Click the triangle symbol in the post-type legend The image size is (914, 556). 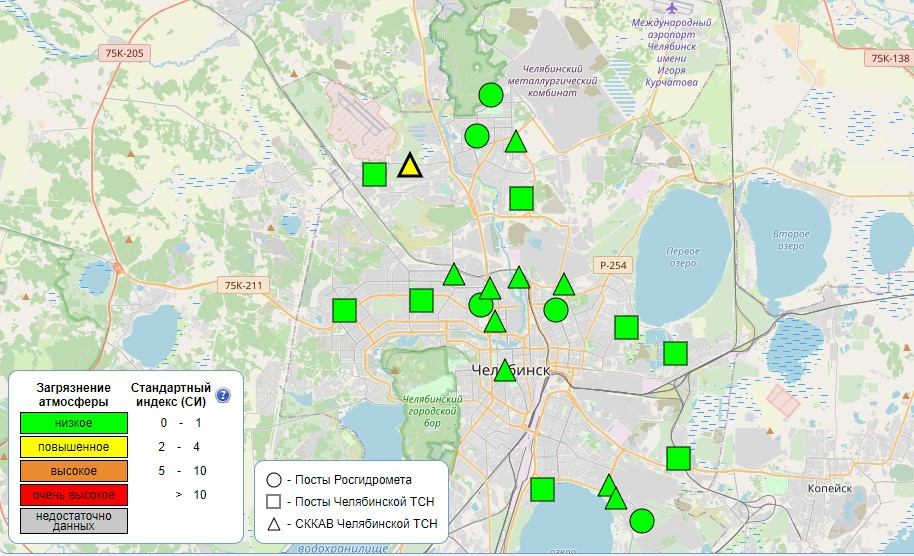click(x=273, y=523)
